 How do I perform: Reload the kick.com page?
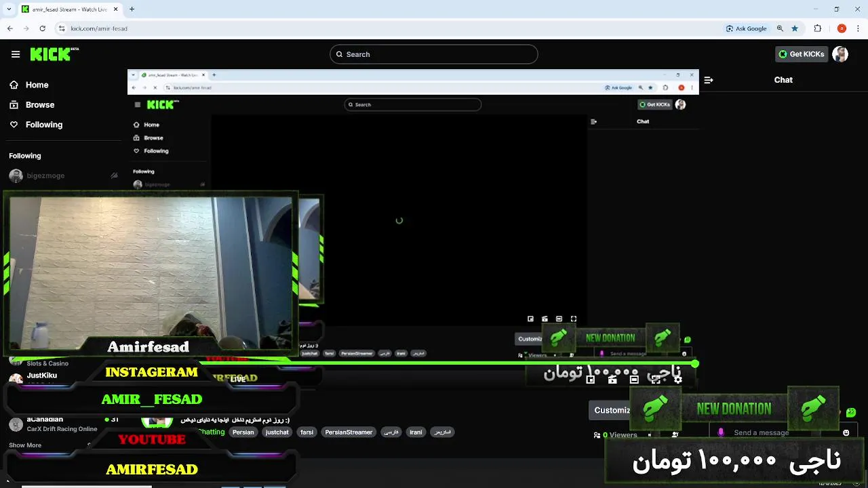43,28
